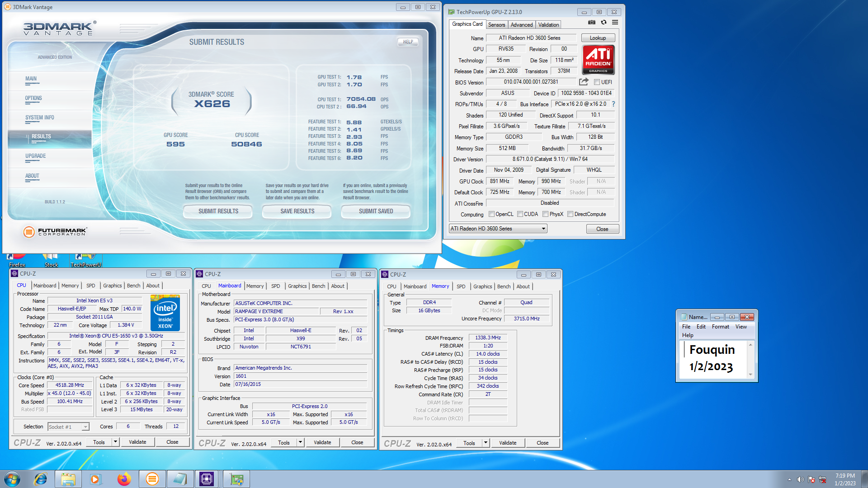This screenshot has height=488, width=868.
Task: Click Notepad scrollbar up arrow
Action: (x=750, y=345)
